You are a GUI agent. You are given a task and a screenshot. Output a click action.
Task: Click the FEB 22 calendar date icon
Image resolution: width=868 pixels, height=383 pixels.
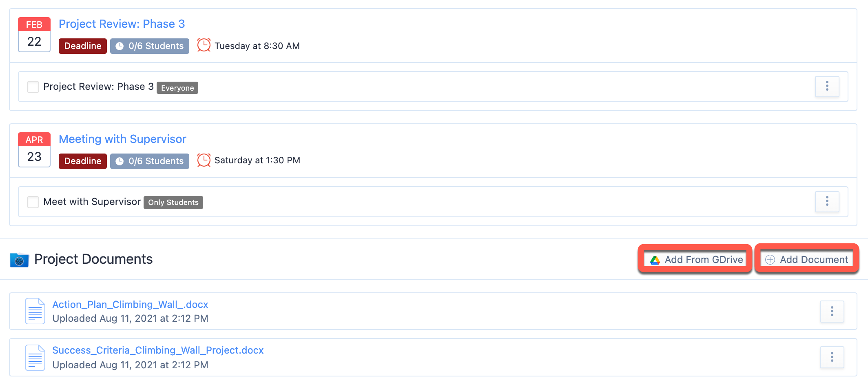34,34
